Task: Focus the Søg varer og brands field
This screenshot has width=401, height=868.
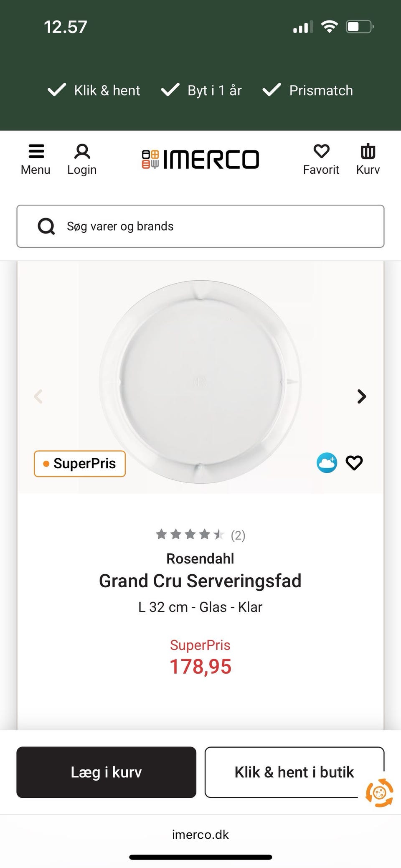Action: pyautogui.click(x=217, y=226)
